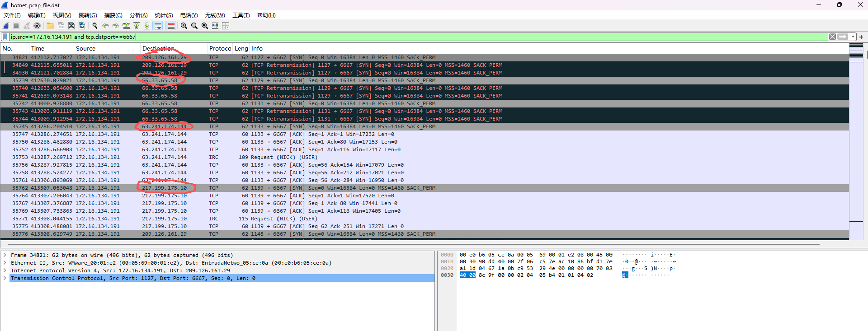The image size is (868, 331).
Task: Select packet 35753 IRC Request row
Action: tap(425, 157)
